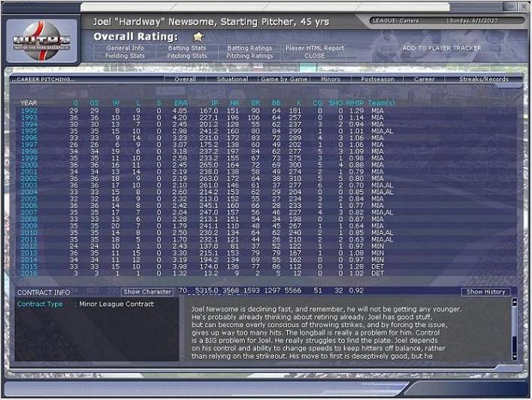Open Pitching Ratings page

[249, 56]
